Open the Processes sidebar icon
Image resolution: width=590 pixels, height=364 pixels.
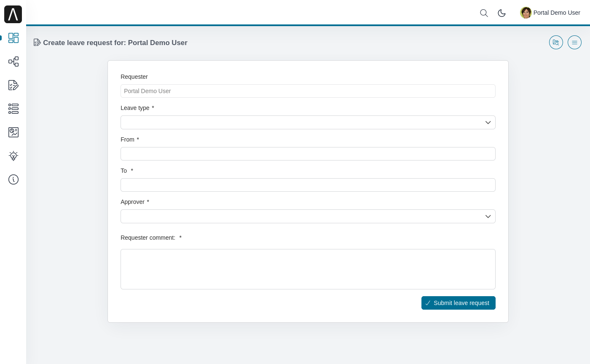[x=13, y=62]
